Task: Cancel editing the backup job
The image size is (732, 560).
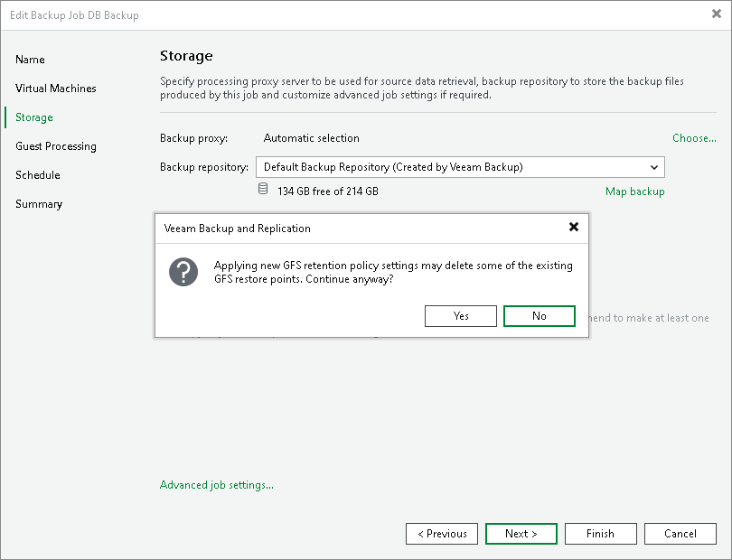Action: click(x=680, y=534)
